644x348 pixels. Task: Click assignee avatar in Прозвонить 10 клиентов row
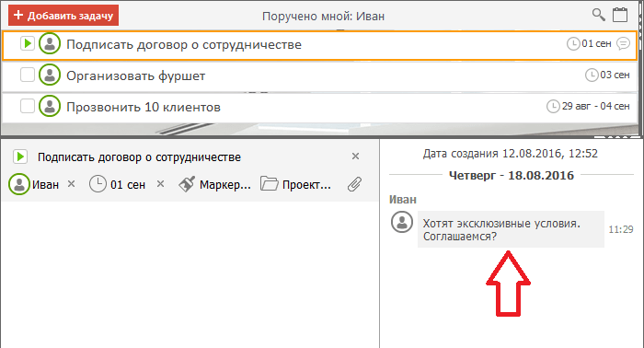(x=50, y=106)
